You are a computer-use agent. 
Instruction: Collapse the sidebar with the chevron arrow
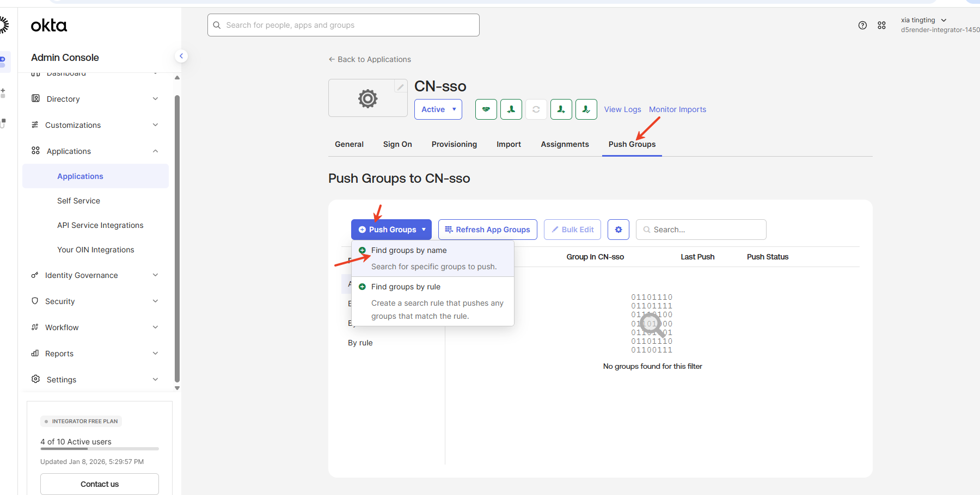(181, 56)
